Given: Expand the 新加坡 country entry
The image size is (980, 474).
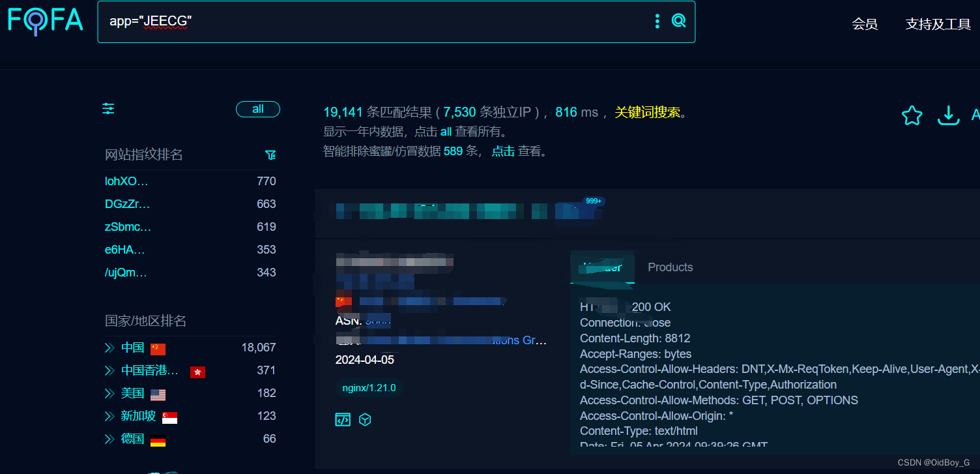Looking at the screenshot, I should coord(109,417).
